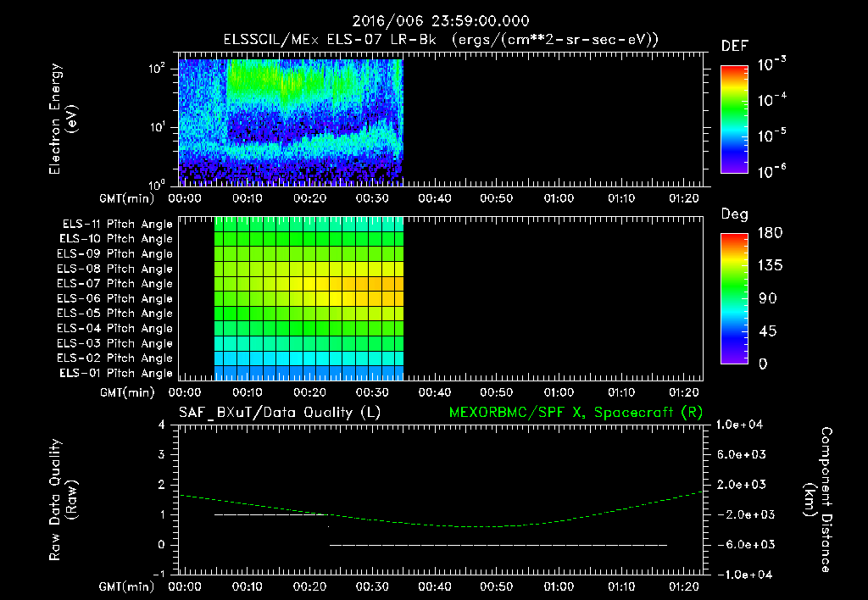Click the ELS-06 Pitch Angle row label
Viewport: 868px width, 600px height.
click(x=115, y=298)
